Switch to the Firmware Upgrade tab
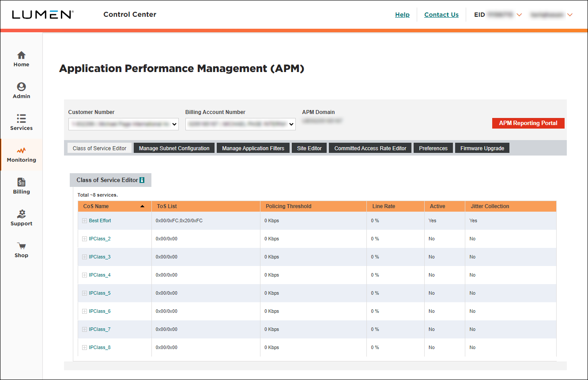The height and width of the screenshot is (380, 588). click(482, 148)
